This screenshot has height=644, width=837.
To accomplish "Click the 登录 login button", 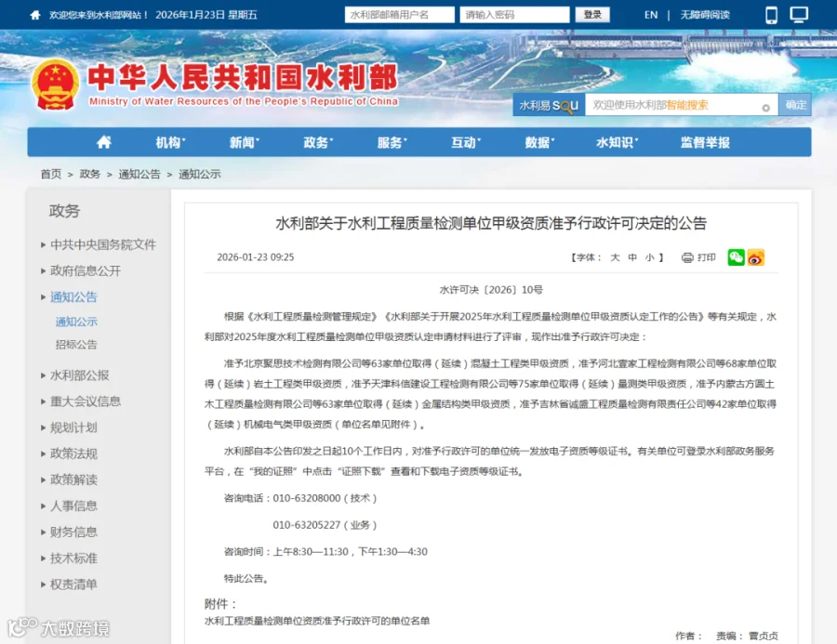I will click(592, 15).
